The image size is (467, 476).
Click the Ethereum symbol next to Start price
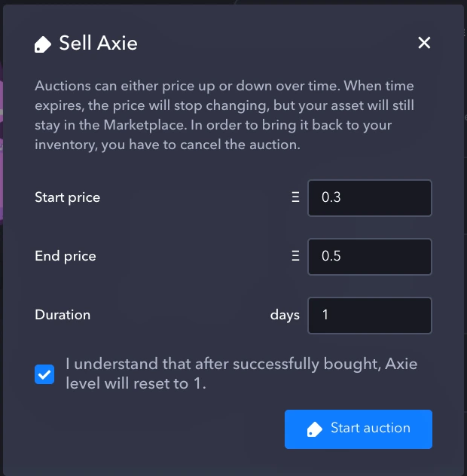295,197
